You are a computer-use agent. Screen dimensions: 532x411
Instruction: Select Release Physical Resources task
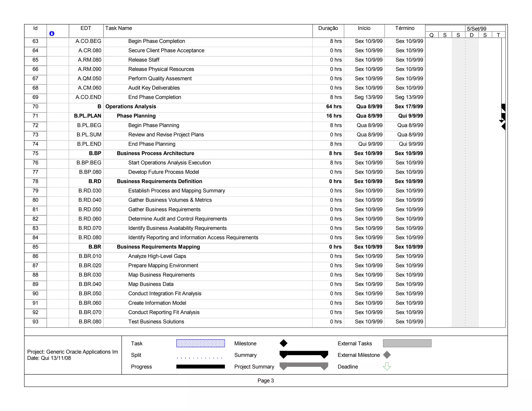click(x=161, y=69)
